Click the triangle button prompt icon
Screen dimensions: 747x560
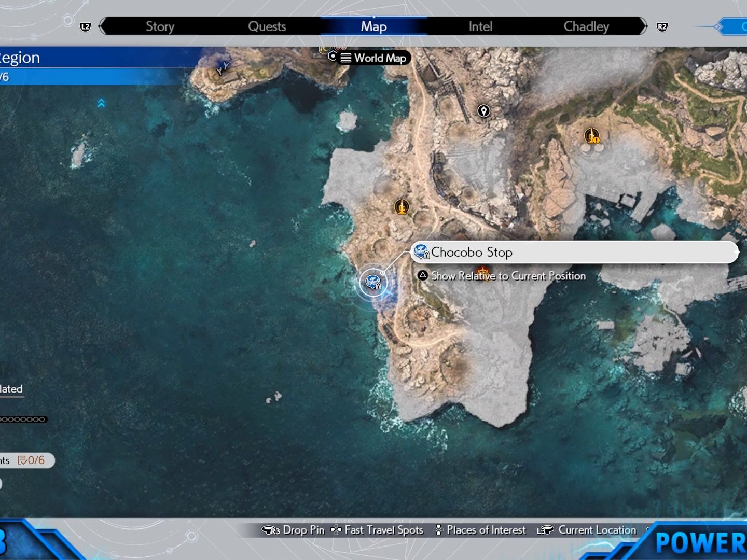[423, 275]
